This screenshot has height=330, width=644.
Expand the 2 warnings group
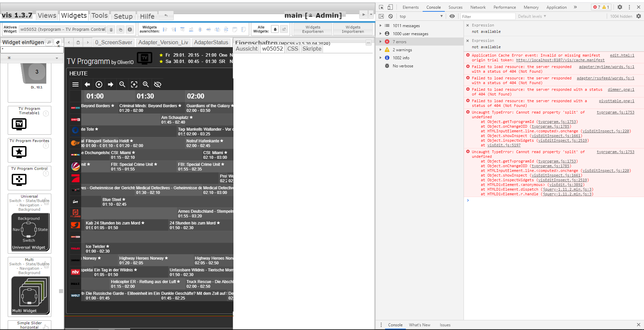click(380, 50)
